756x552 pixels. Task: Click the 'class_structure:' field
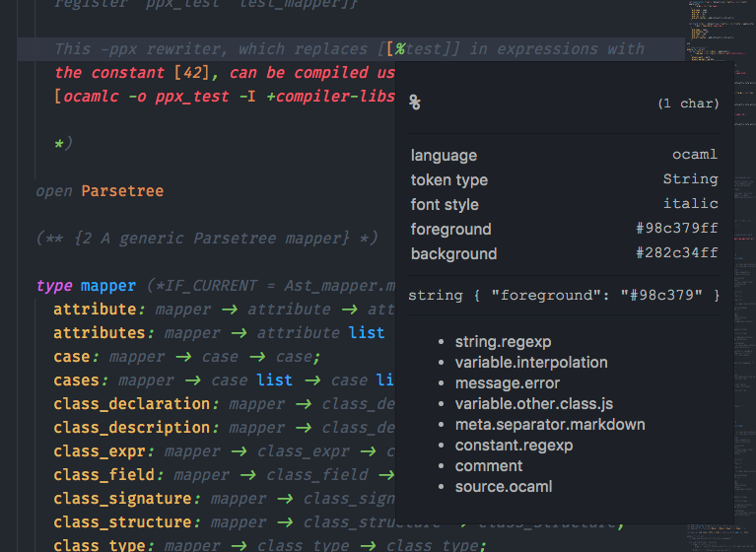127,522
